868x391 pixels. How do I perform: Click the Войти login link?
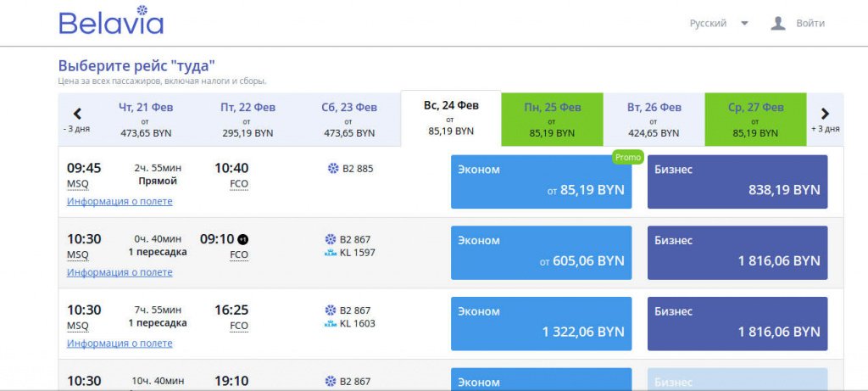pos(810,23)
